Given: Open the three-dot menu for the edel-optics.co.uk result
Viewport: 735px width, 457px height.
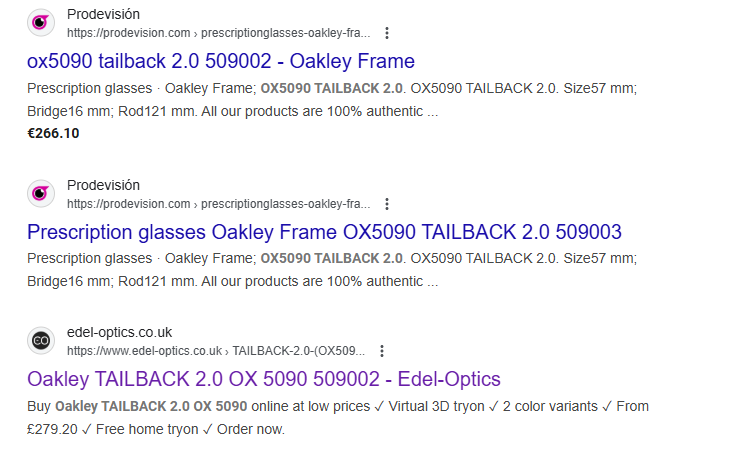Looking at the screenshot, I should pyautogui.click(x=382, y=351).
